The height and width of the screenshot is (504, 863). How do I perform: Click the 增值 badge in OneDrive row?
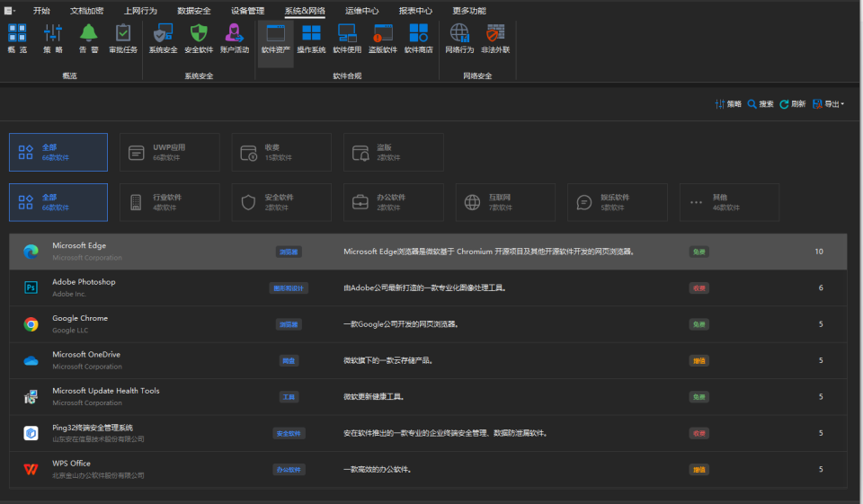pos(699,361)
